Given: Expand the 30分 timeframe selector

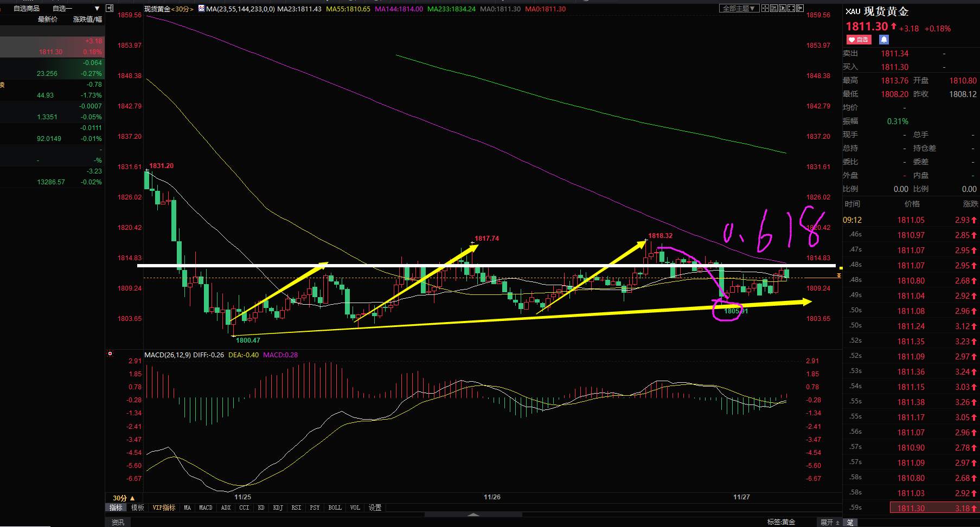Looking at the screenshot, I should coord(124,498).
